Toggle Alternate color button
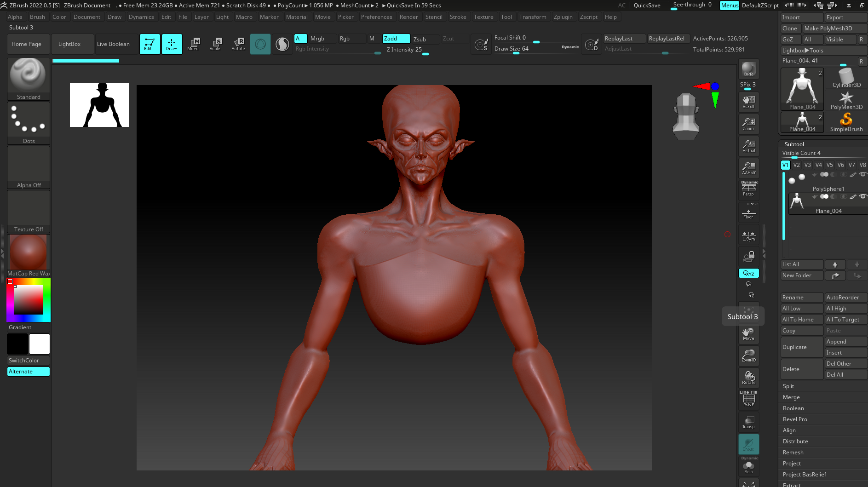Image resolution: width=868 pixels, height=487 pixels. 29,372
